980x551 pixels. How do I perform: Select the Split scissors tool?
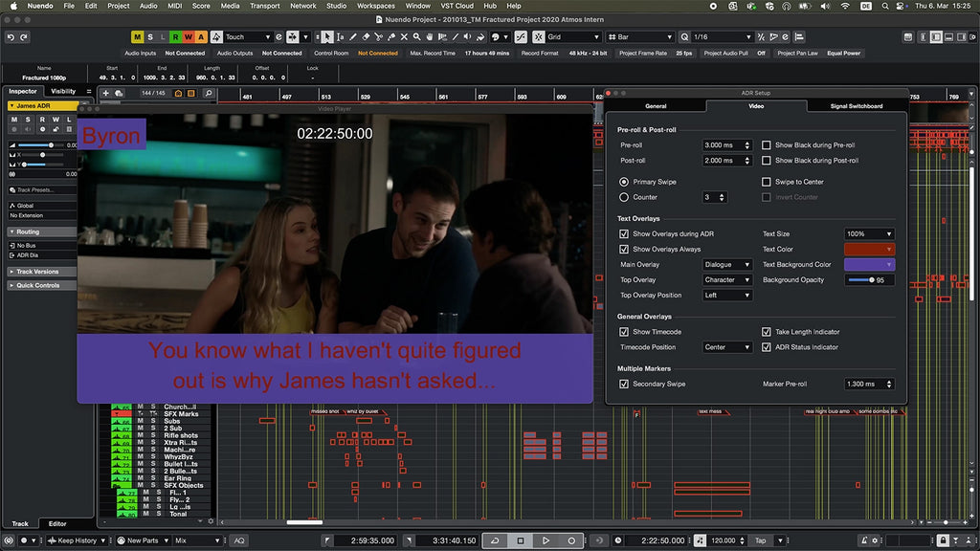click(x=378, y=37)
